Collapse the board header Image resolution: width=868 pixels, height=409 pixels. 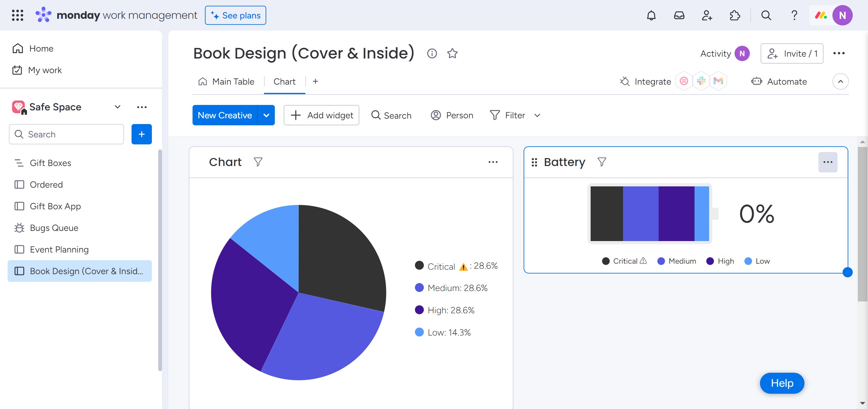click(x=840, y=81)
